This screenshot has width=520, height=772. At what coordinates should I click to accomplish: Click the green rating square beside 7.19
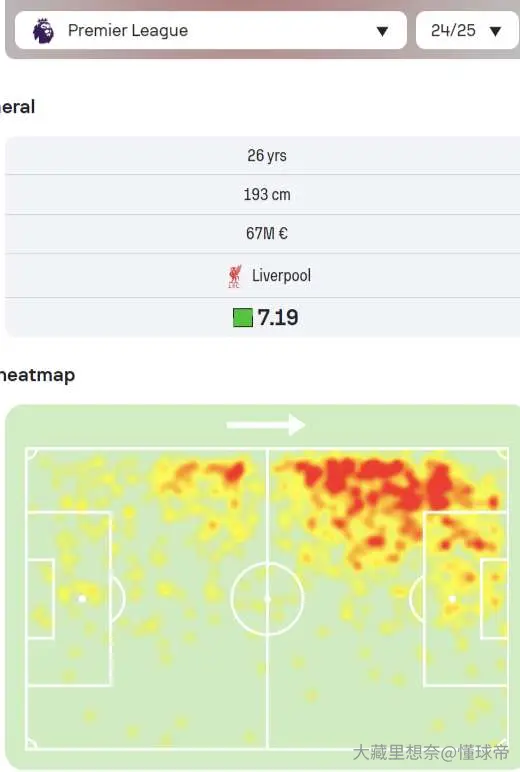tap(243, 318)
